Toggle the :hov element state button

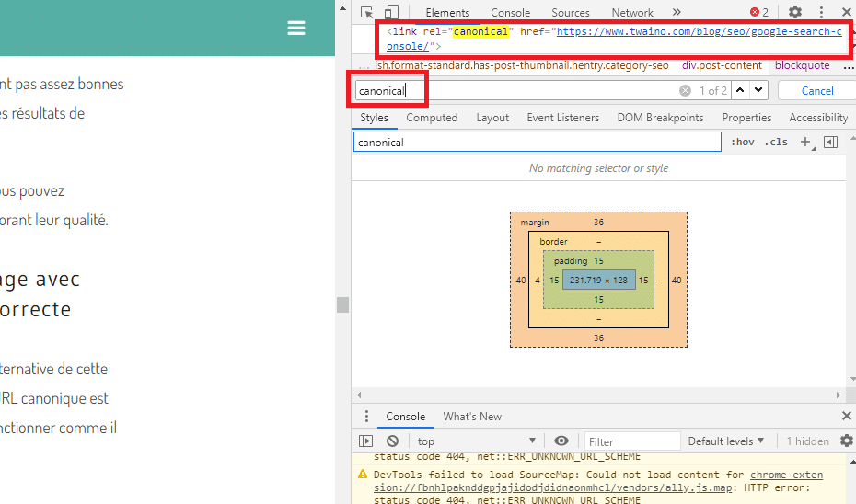pyautogui.click(x=743, y=143)
